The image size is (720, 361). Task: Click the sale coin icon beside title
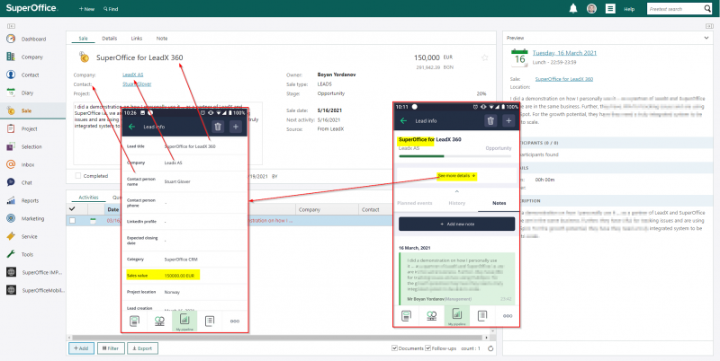click(x=84, y=57)
